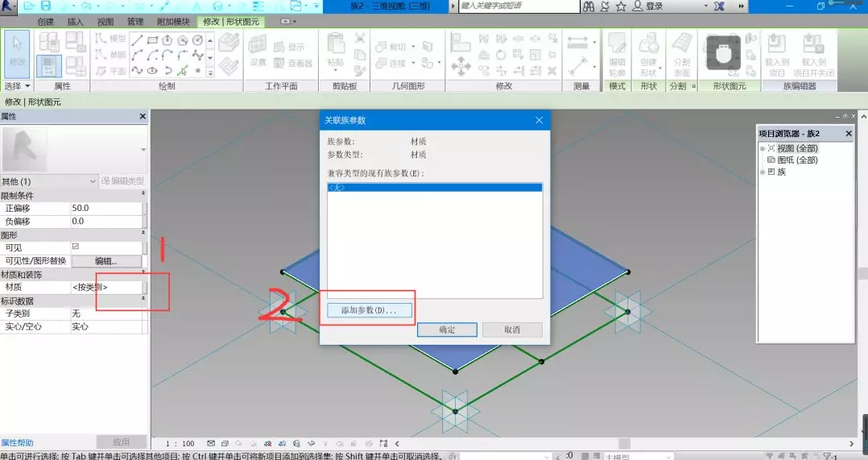Viewport: 868px width, 460px height.
Task: Click the Modify arrow tool
Action: coord(18,52)
